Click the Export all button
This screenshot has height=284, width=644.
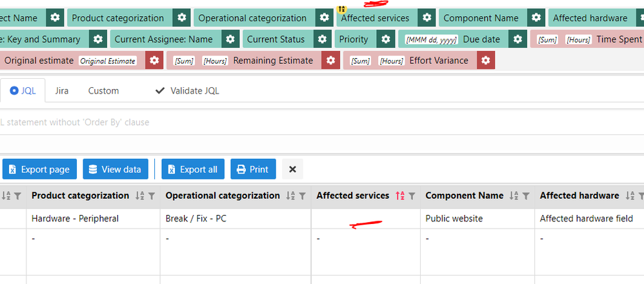193,169
